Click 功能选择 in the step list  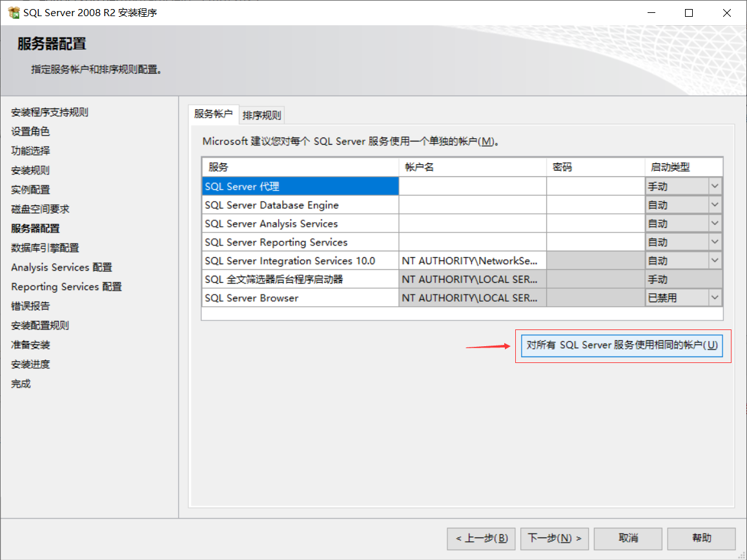pyautogui.click(x=30, y=151)
